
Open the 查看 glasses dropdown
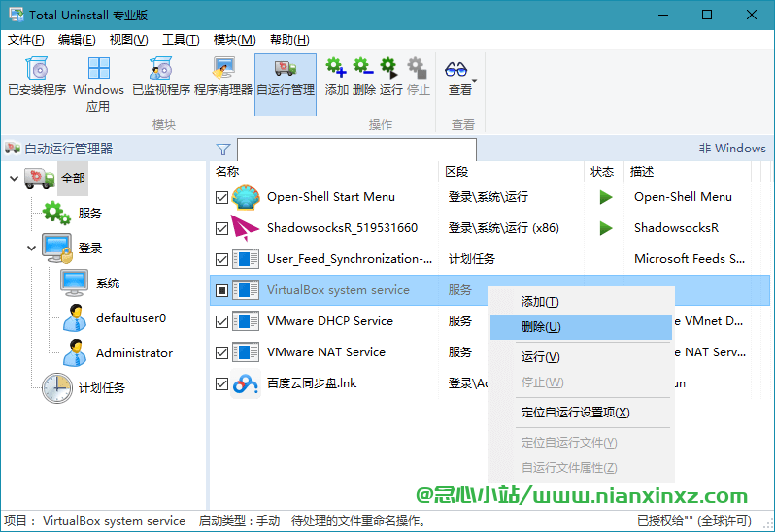[x=460, y=77]
